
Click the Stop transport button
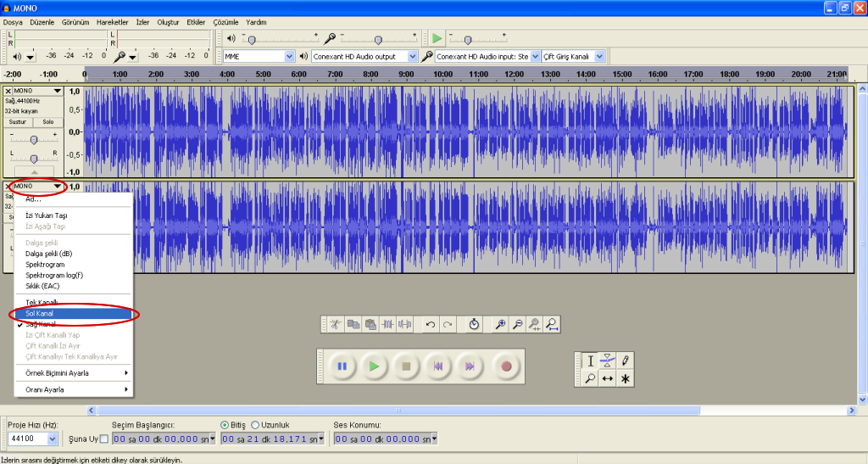[406, 366]
